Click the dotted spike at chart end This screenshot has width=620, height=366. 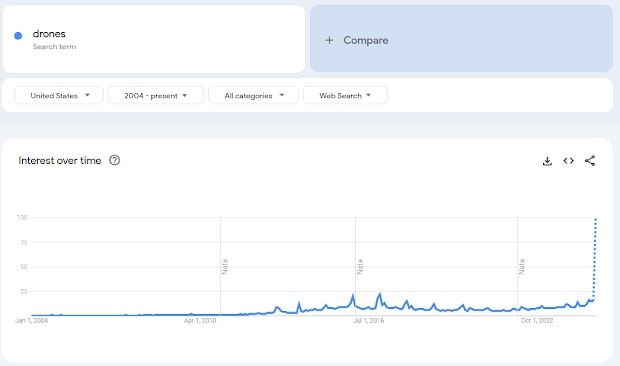point(595,259)
